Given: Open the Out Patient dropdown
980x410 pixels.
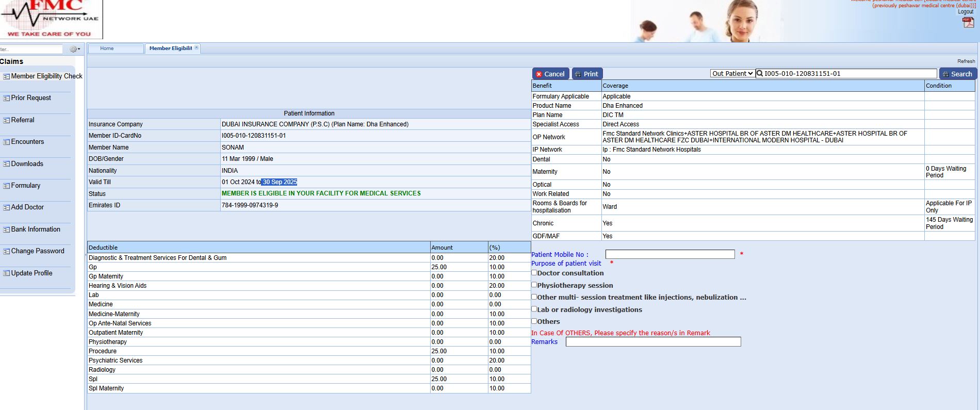Looking at the screenshot, I should point(732,74).
